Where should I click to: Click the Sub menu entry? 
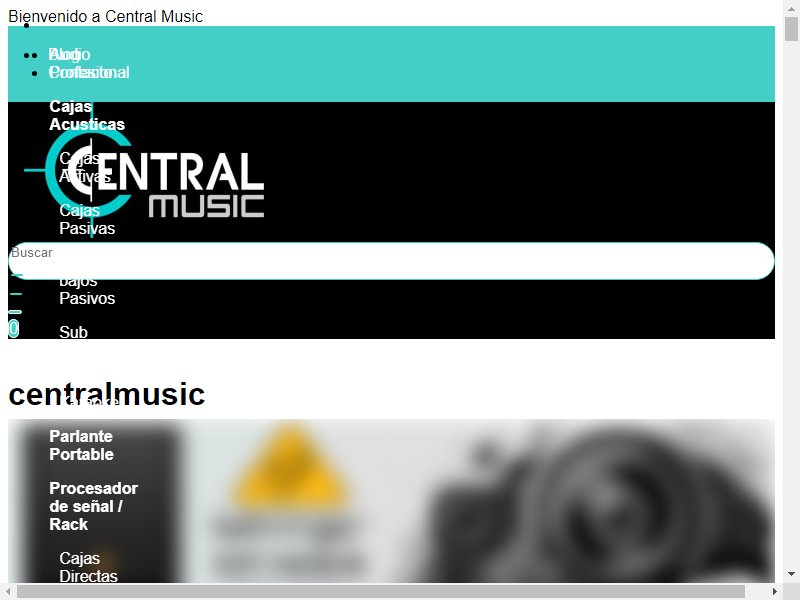[x=73, y=332]
